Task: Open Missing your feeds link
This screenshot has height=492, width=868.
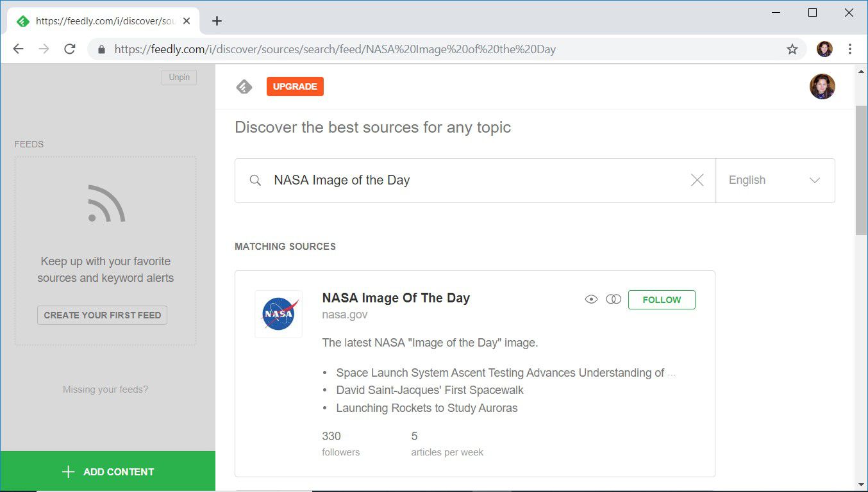Action: [x=104, y=389]
